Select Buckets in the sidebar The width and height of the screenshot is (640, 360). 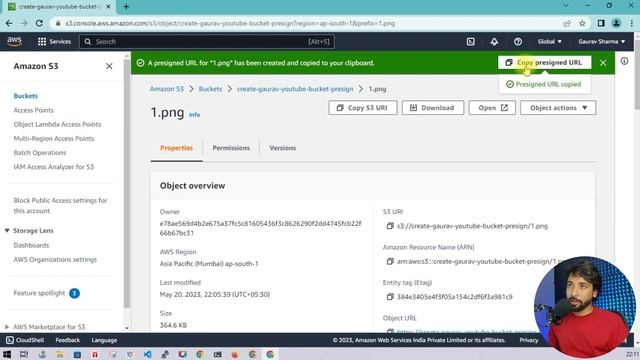click(x=26, y=96)
